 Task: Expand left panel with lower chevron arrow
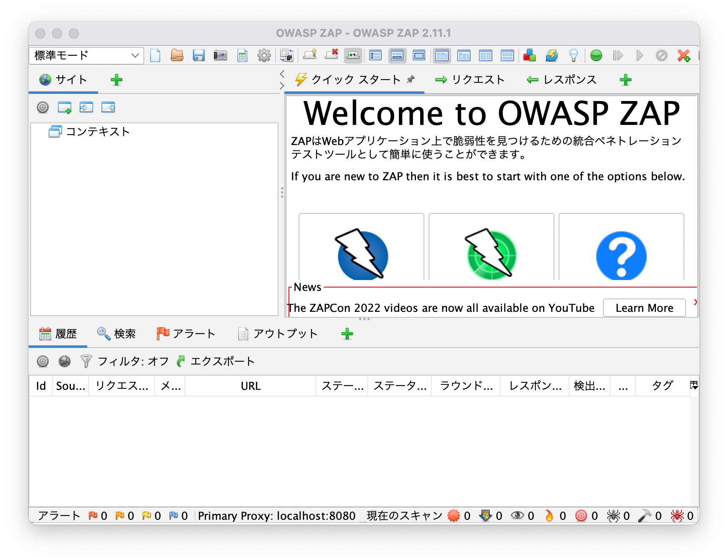282,86
